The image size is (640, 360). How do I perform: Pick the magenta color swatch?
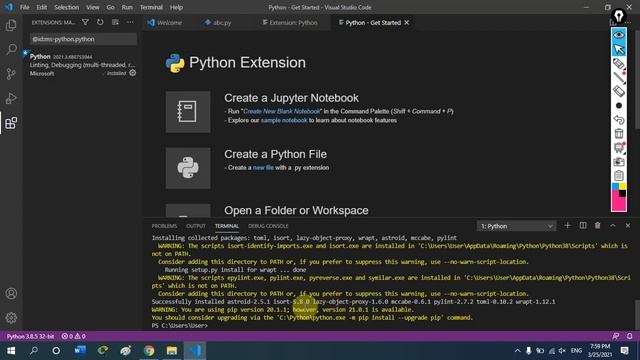click(x=617, y=203)
